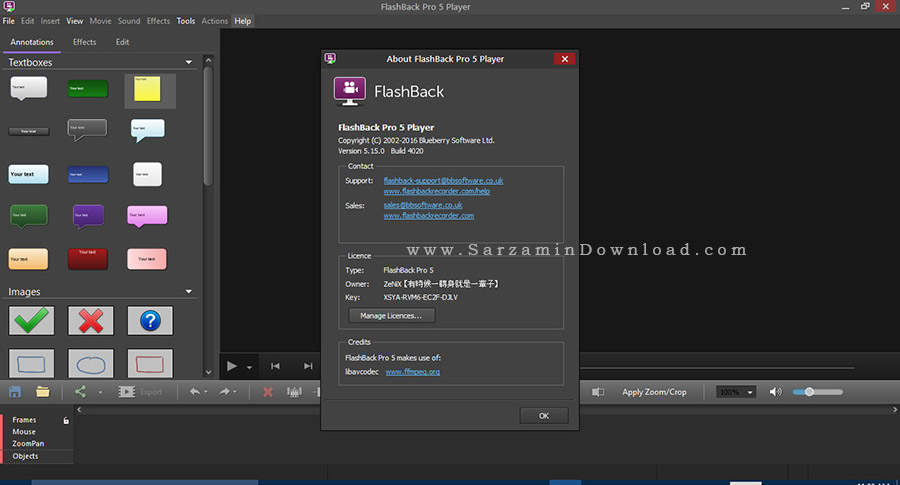
Task: Click the Apply Zoom/Crop button
Action: pyautogui.click(x=654, y=392)
